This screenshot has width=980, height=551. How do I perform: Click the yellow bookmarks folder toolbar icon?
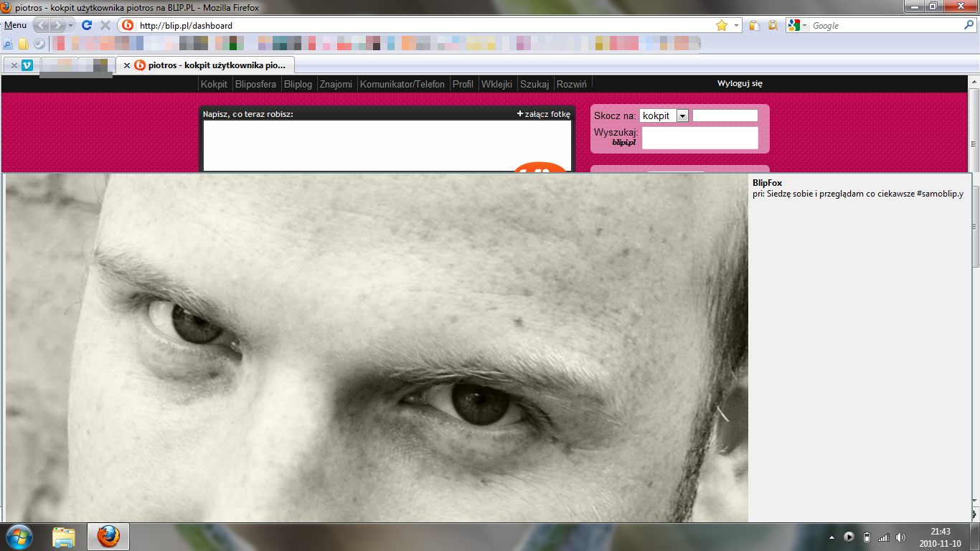point(24,44)
